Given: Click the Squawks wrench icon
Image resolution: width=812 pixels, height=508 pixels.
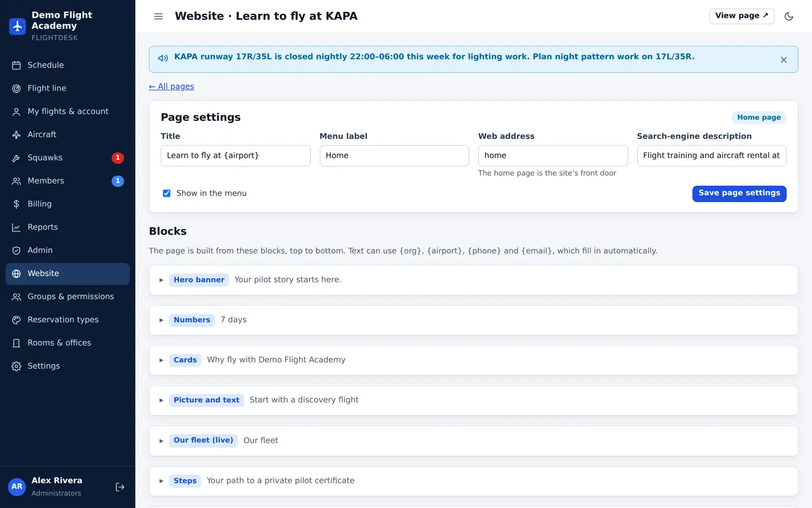Looking at the screenshot, I should click(x=16, y=158).
